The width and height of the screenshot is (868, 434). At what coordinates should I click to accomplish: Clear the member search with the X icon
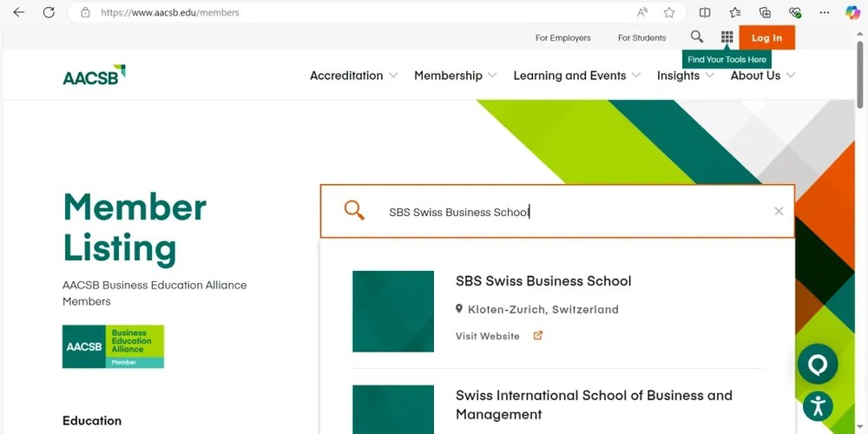tap(779, 211)
